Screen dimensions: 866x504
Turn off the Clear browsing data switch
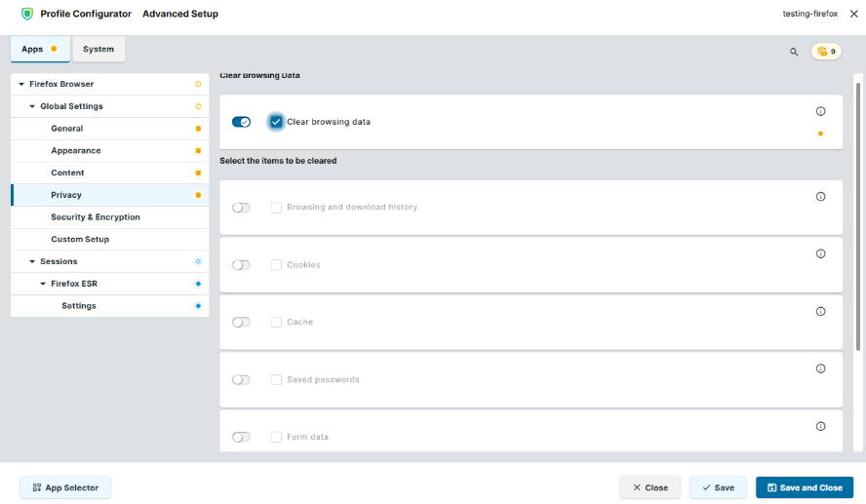241,122
